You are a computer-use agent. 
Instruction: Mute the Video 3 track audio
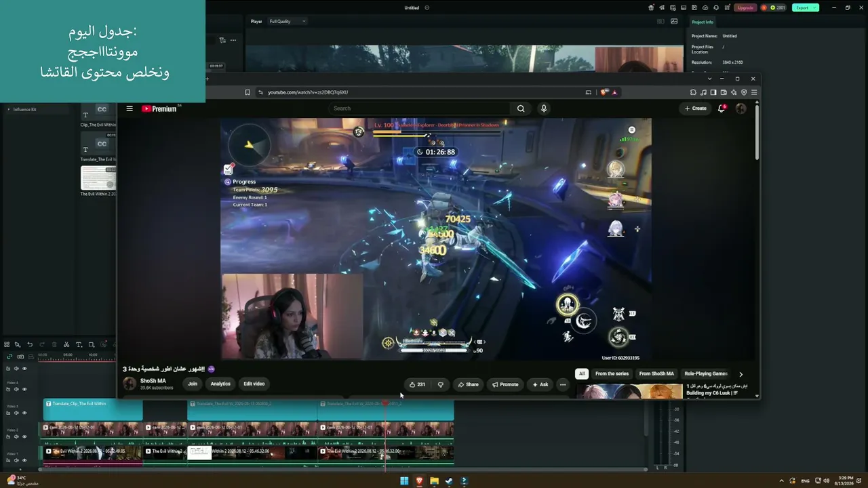[16, 413]
